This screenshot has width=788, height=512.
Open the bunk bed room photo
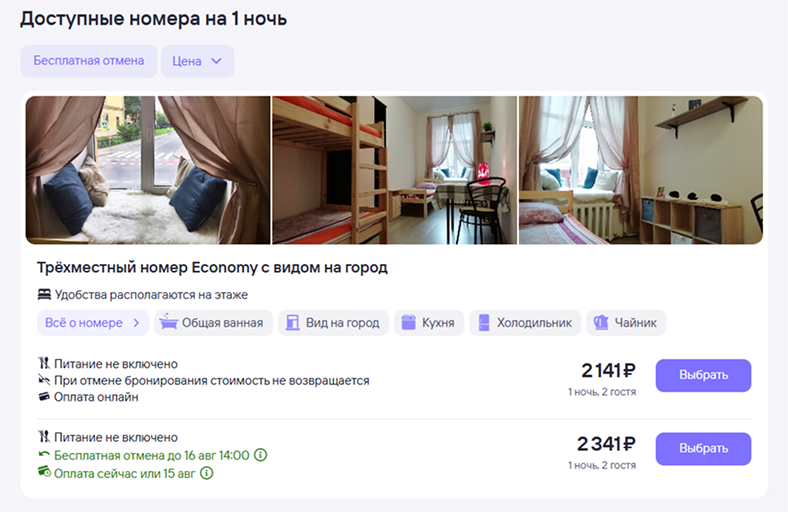coord(395,170)
